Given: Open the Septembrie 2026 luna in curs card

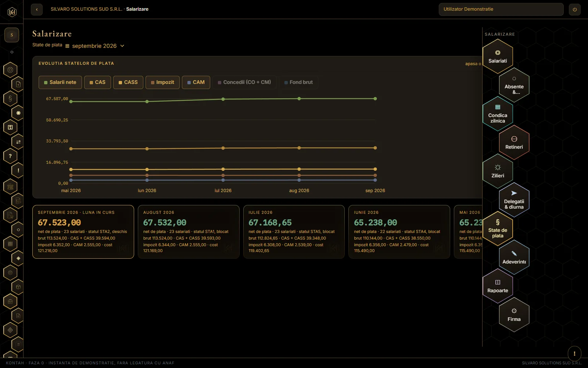Looking at the screenshot, I should (x=83, y=232).
